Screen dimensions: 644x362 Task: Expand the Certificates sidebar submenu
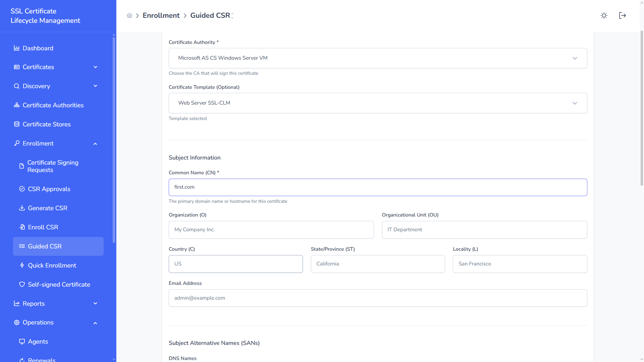pyautogui.click(x=95, y=67)
